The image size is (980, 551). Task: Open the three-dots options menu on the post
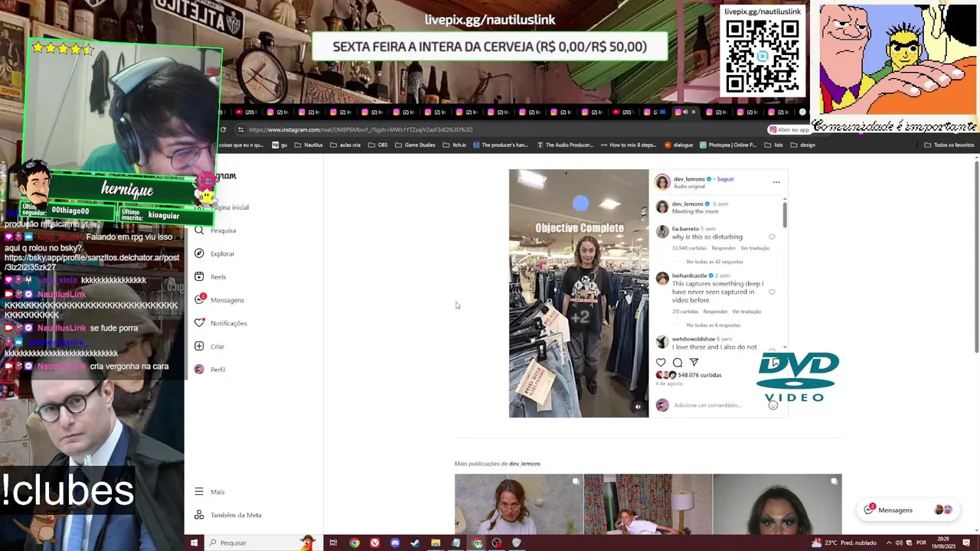776,182
